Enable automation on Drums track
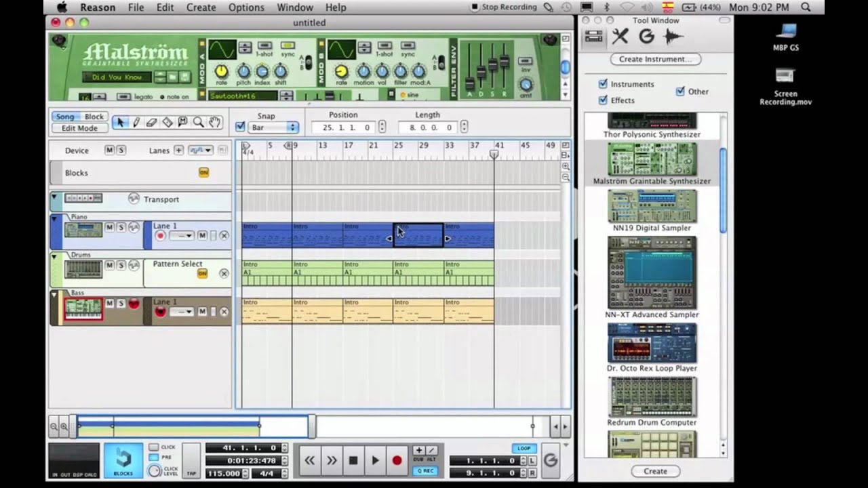868x488 pixels. pos(134,265)
